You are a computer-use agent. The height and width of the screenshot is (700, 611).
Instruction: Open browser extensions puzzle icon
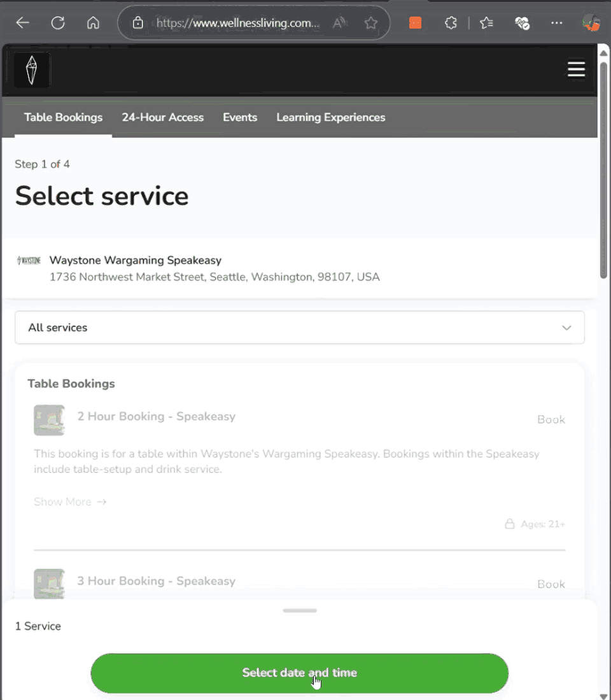point(451,23)
